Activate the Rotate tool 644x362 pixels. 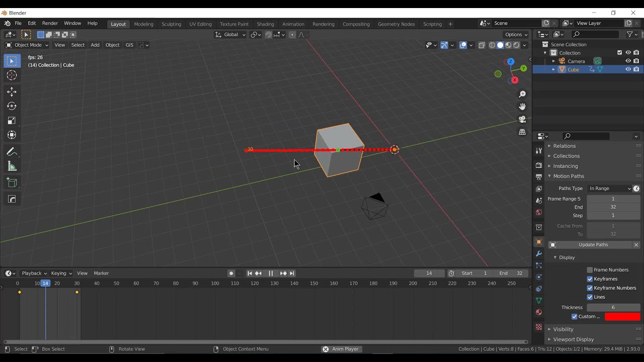coord(12,106)
